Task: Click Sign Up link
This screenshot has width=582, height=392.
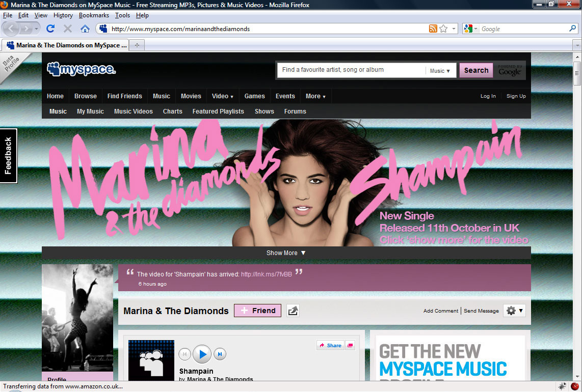Action: click(x=516, y=96)
